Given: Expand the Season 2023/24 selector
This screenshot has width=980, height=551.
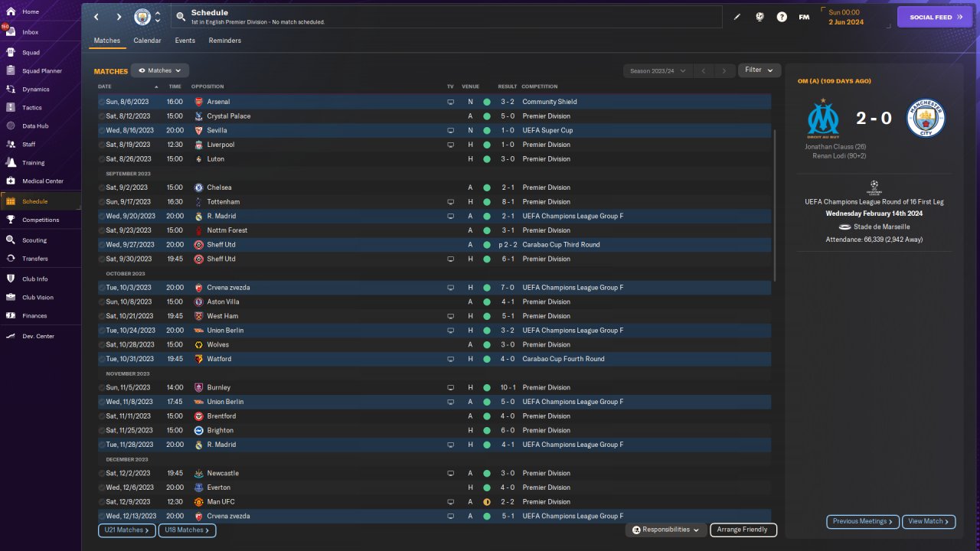Looking at the screenshot, I should pyautogui.click(x=657, y=71).
